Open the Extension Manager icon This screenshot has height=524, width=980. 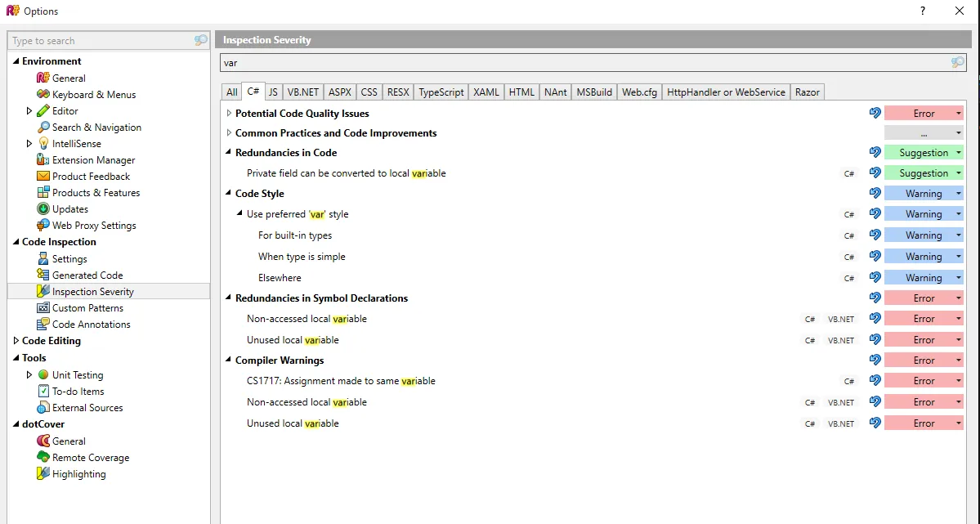(x=43, y=160)
